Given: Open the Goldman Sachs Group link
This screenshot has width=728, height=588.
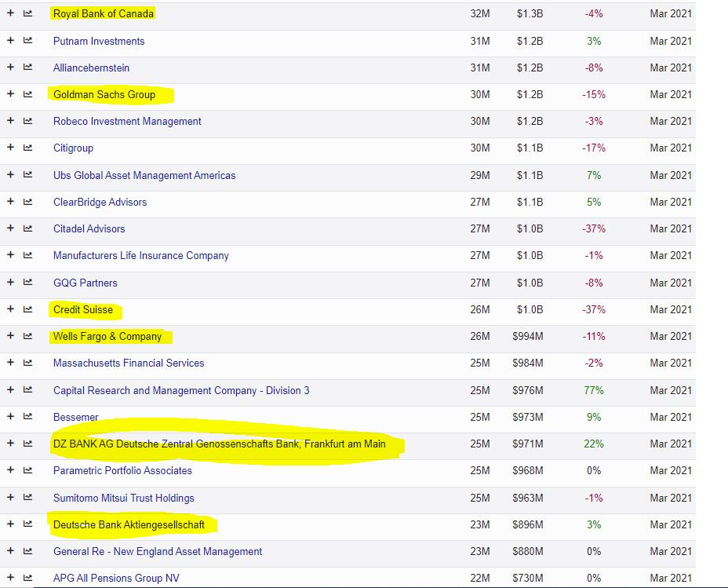Looking at the screenshot, I should pyautogui.click(x=104, y=95).
